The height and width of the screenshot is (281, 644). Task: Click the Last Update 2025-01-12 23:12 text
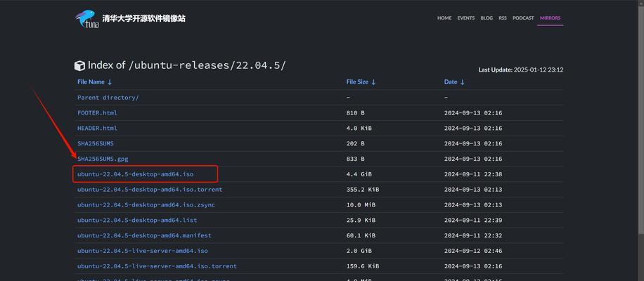tap(521, 70)
